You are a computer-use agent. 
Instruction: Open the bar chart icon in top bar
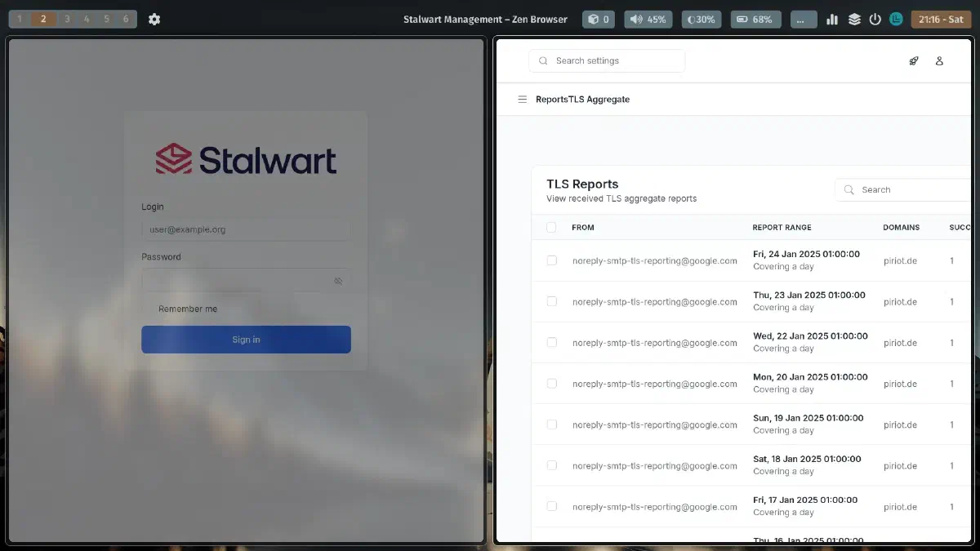click(x=832, y=19)
